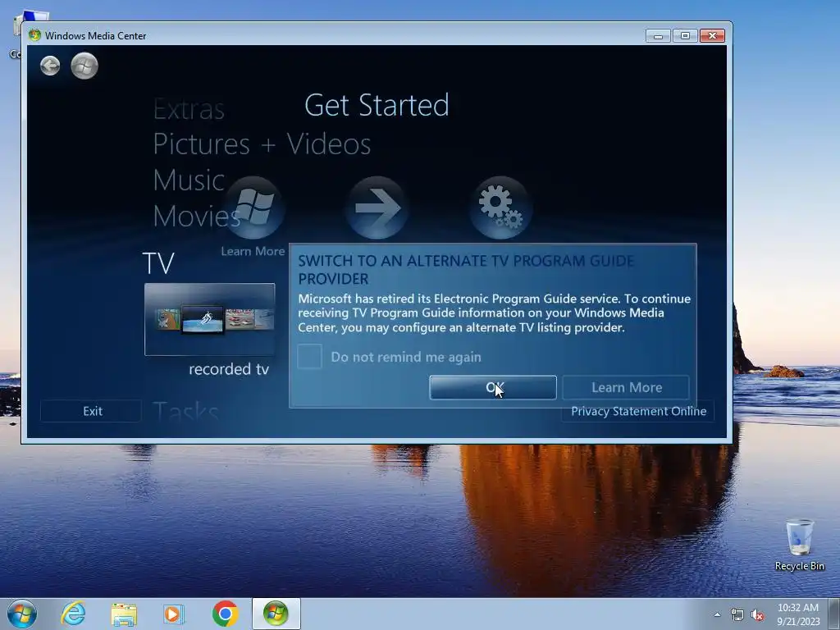
Task: Open the gears setup tile
Action: click(x=500, y=208)
